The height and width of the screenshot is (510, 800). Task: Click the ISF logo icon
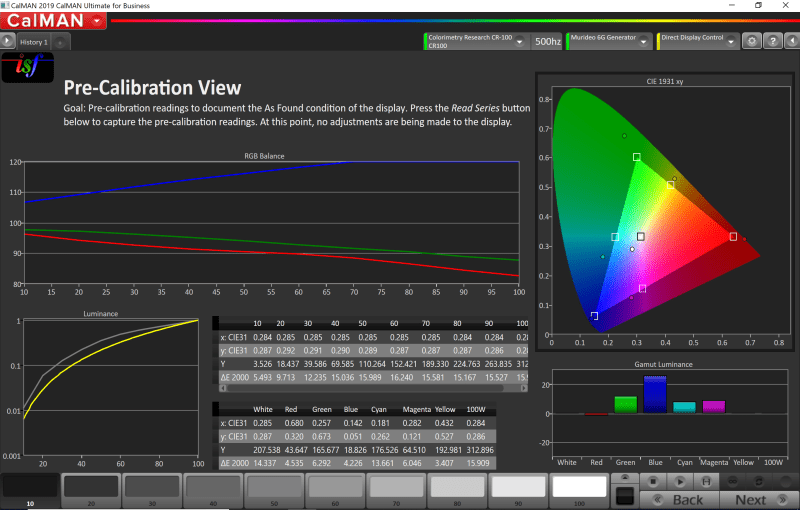click(28, 67)
